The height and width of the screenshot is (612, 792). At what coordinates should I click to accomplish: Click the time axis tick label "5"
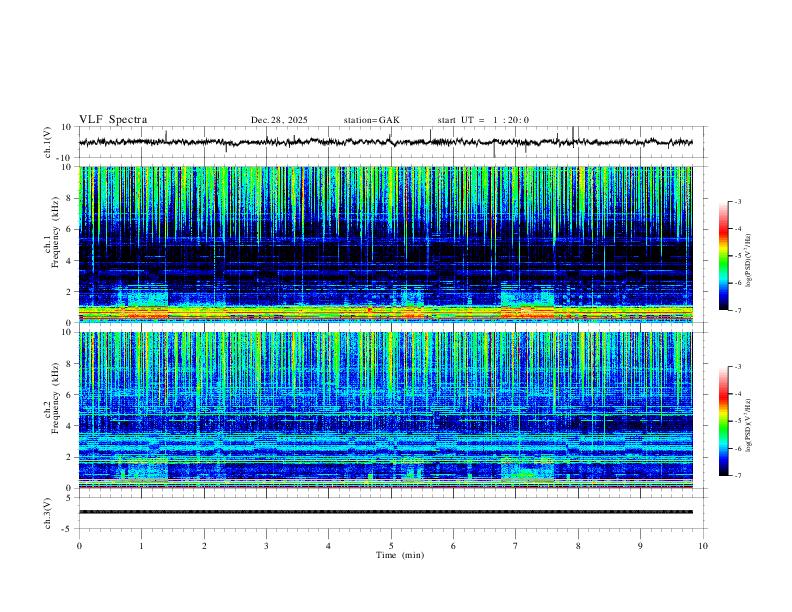click(x=391, y=546)
